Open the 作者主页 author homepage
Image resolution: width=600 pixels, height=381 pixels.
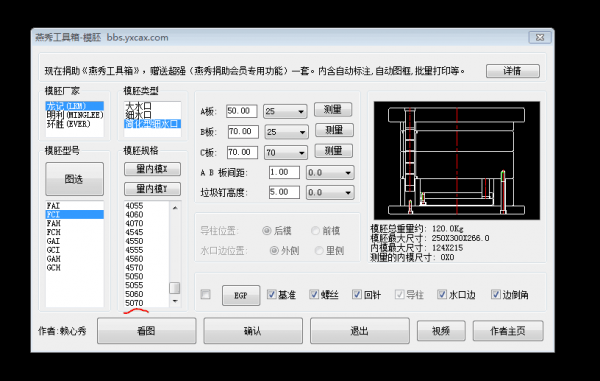(508, 331)
